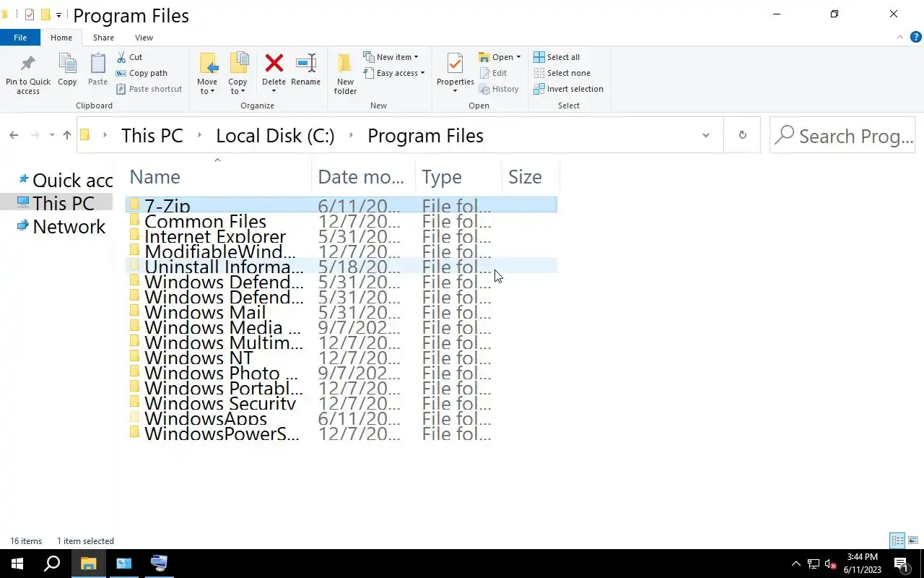Select the Uninstall Information folder
Image resolution: width=924 pixels, height=578 pixels.
coord(341,267)
